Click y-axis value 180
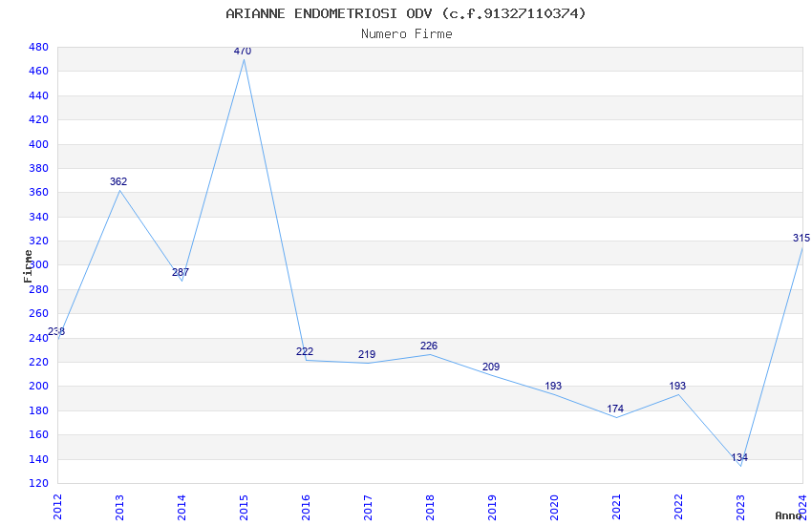 point(38,410)
